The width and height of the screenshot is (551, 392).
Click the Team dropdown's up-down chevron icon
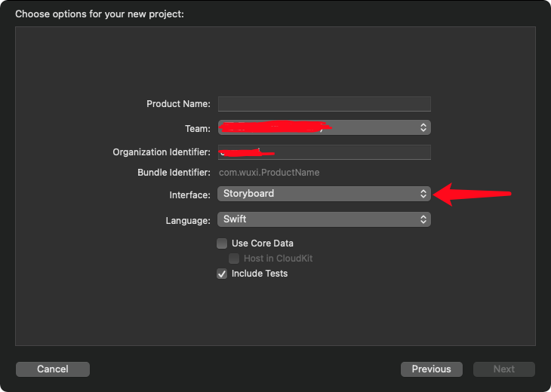click(x=423, y=127)
